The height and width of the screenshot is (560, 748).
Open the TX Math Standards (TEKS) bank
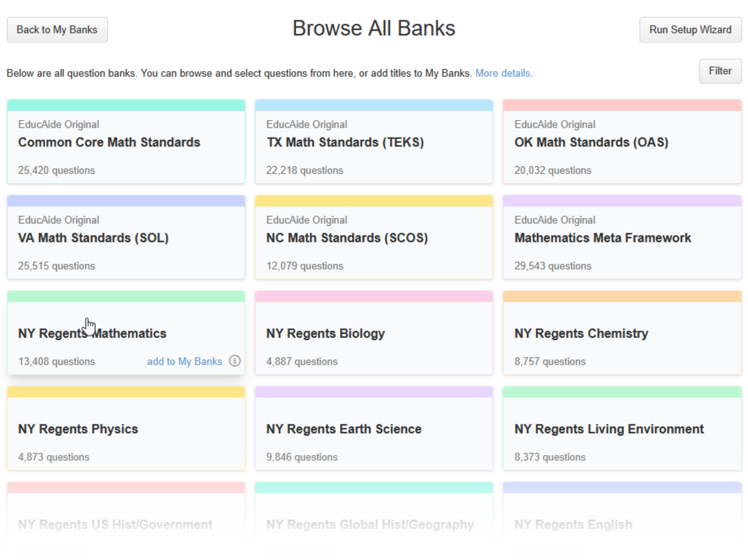[374, 142]
